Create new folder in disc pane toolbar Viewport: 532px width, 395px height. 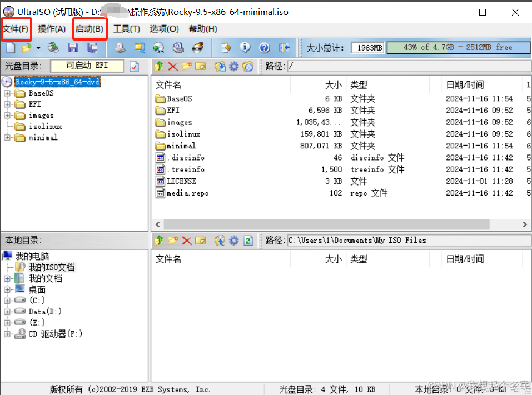(x=187, y=66)
